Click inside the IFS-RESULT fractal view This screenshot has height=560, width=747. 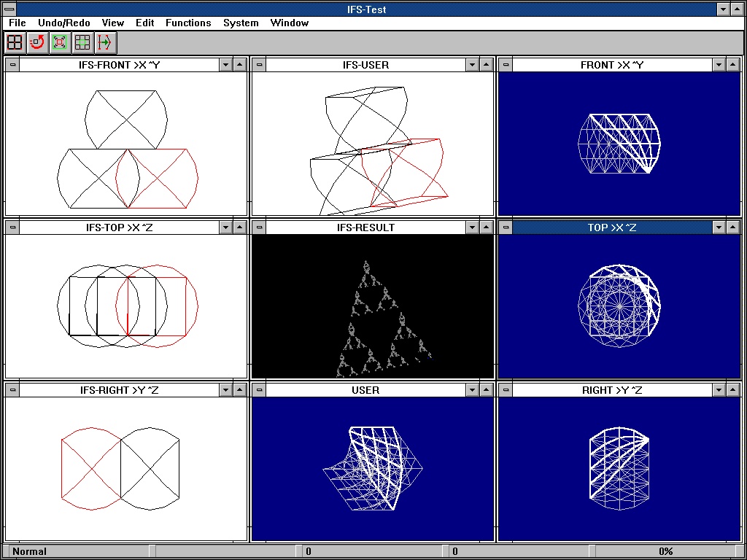click(373, 306)
